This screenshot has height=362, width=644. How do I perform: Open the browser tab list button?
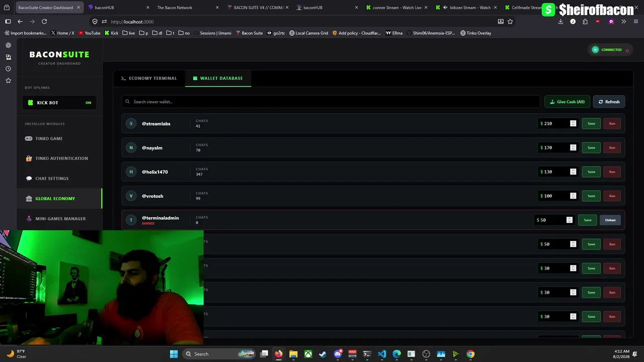[7, 8]
